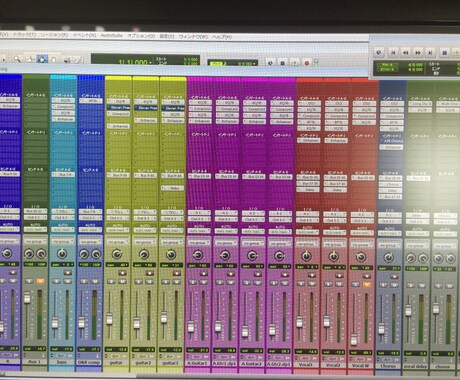Solo the guitar track

(x=111, y=282)
